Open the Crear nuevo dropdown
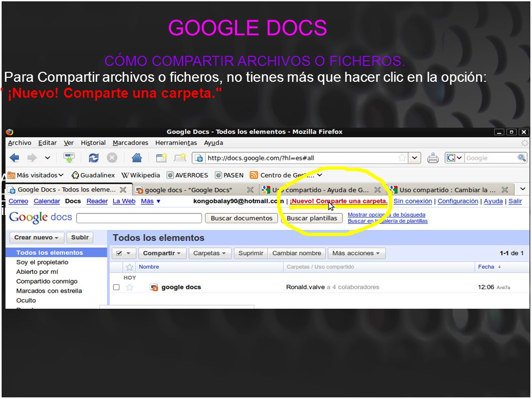532x399 pixels. [x=37, y=237]
